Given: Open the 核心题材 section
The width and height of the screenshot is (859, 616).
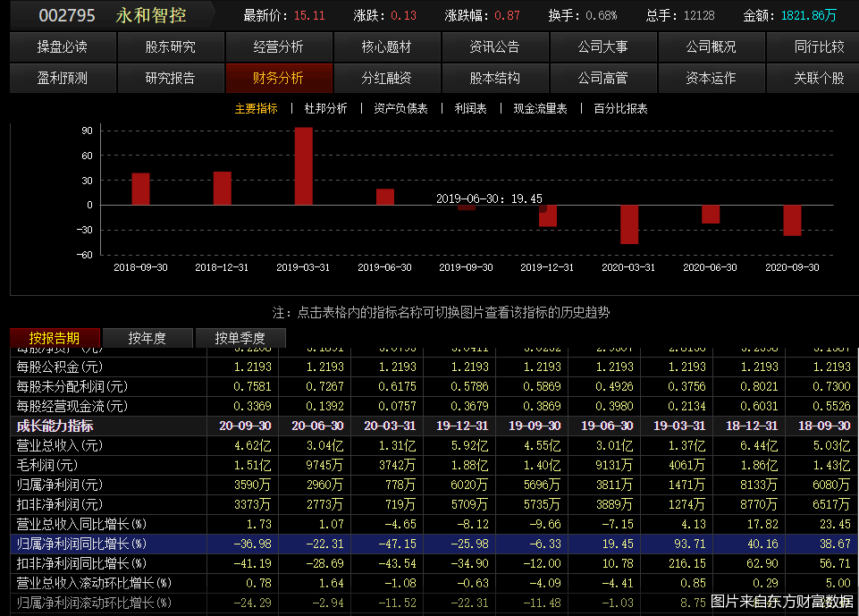Looking at the screenshot, I should (386, 47).
